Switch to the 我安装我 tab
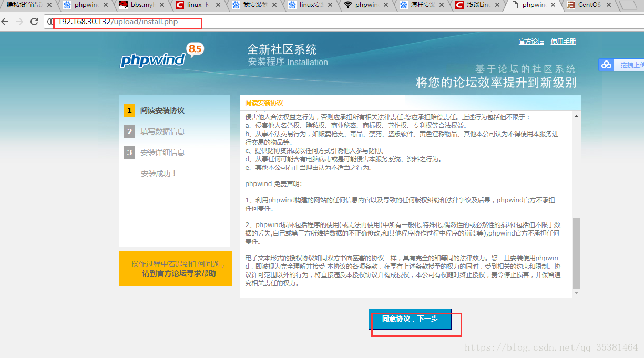Viewport: 644px width, 358px height. tap(254, 5)
